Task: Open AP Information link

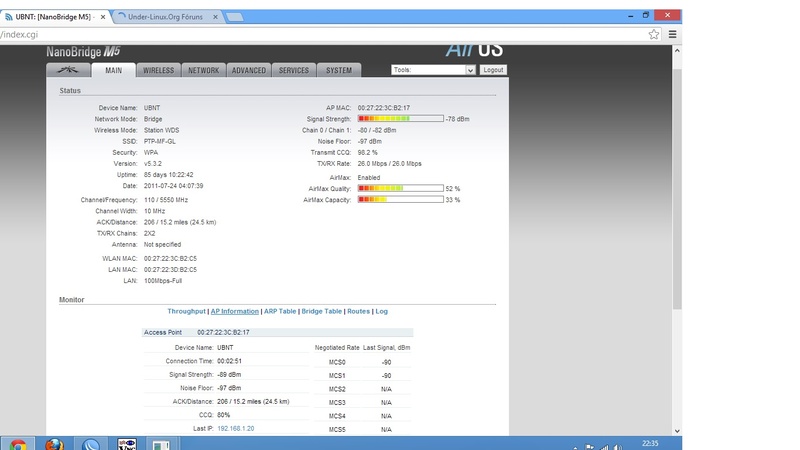Action: tap(235, 311)
